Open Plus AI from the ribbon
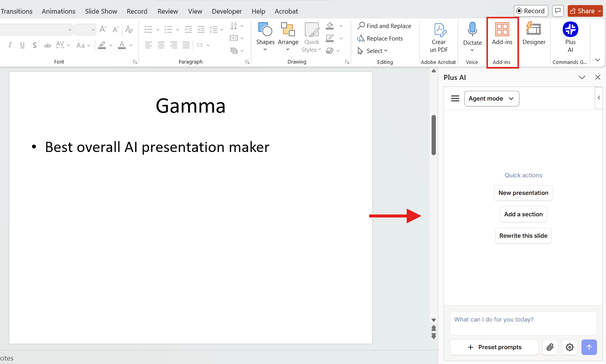Image resolution: width=606 pixels, height=364 pixels. tap(570, 37)
